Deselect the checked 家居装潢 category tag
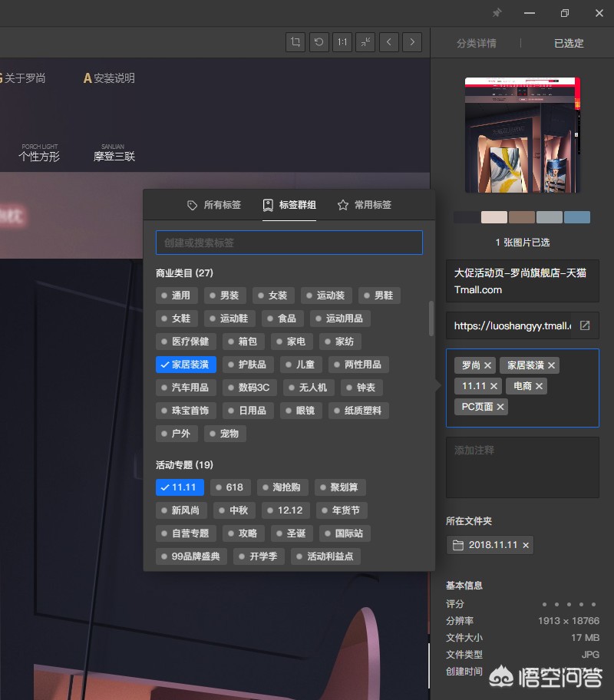Image resolution: width=614 pixels, height=700 pixels. [185, 365]
